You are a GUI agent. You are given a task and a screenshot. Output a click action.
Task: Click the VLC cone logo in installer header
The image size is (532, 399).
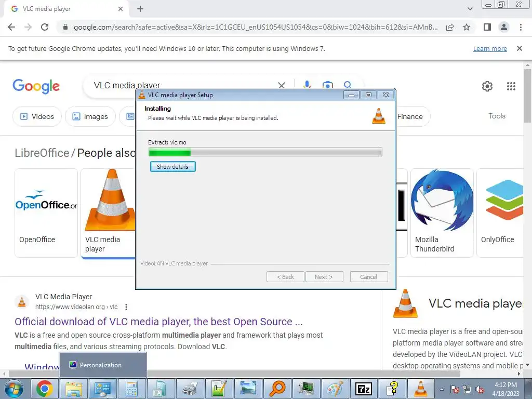pos(379,116)
